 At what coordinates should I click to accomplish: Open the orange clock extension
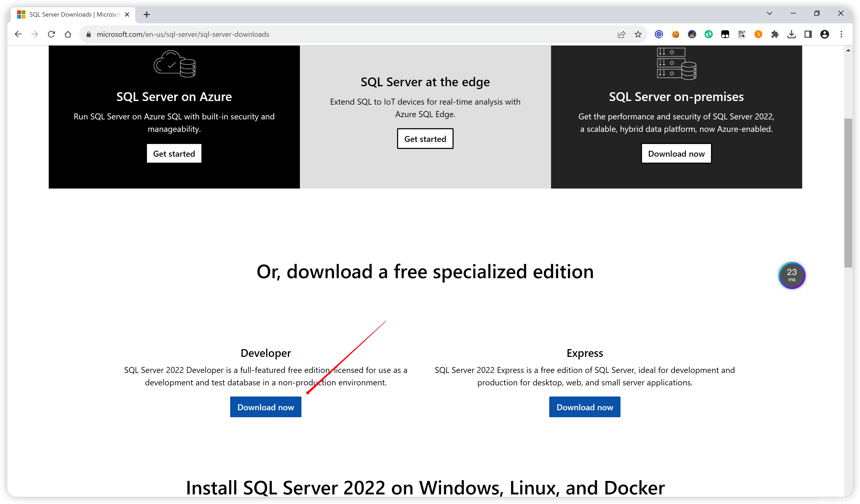pos(758,34)
